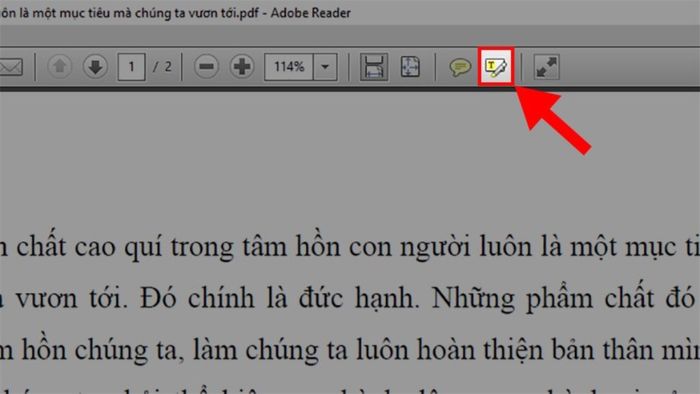Switch to read mode expand icon
Screen dimensions: 700x394
(546, 67)
